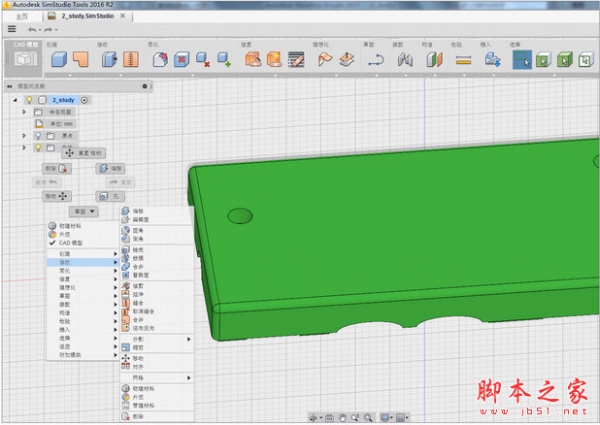Image resolution: width=600 pixels, height=425 pixels.
Task: Choose 圆角 fillet from the submenu
Action: (139, 228)
